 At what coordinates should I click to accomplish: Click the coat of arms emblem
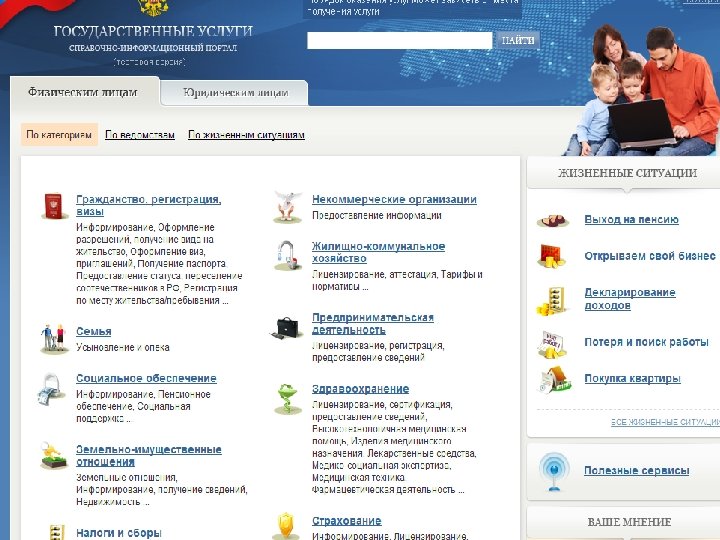(x=152, y=8)
